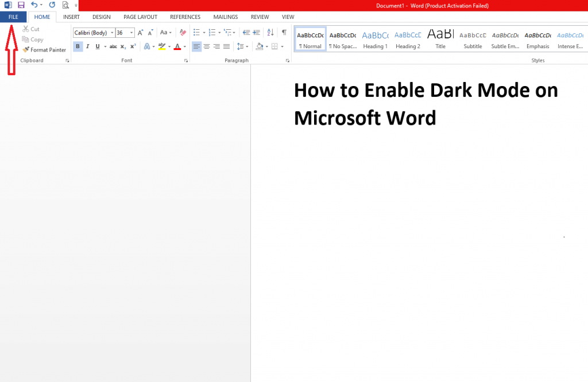This screenshot has width=588, height=382.
Task: Center the paragraph text
Action: click(x=207, y=46)
